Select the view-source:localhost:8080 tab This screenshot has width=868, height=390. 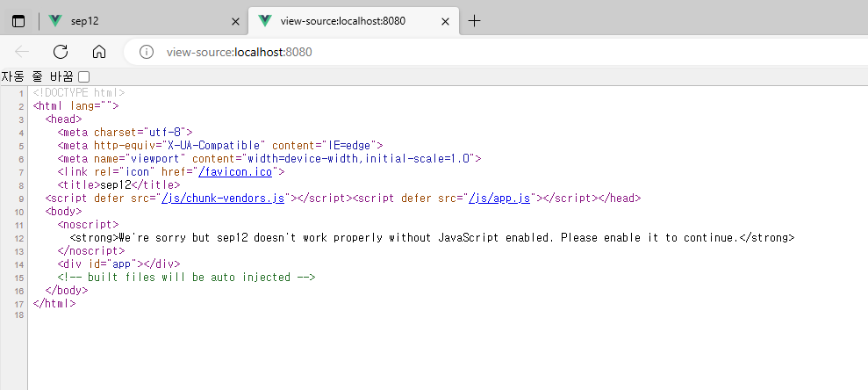click(x=353, y=21)
